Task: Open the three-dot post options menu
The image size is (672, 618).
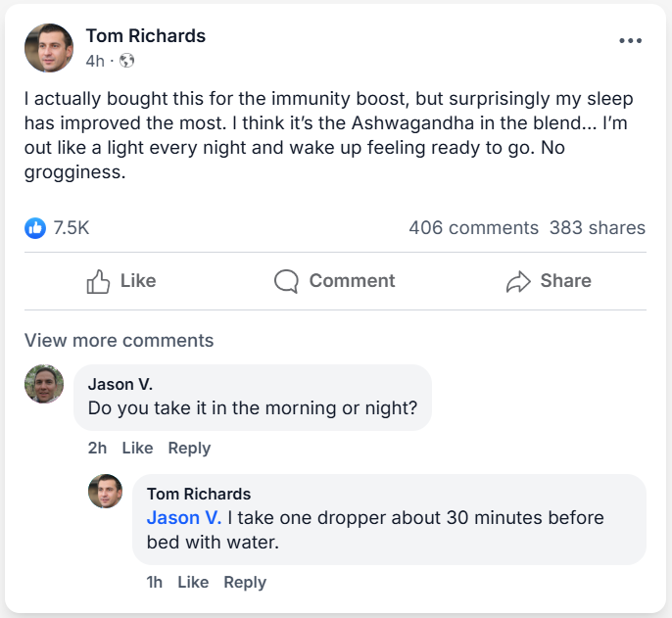Action: click(630, 41)
